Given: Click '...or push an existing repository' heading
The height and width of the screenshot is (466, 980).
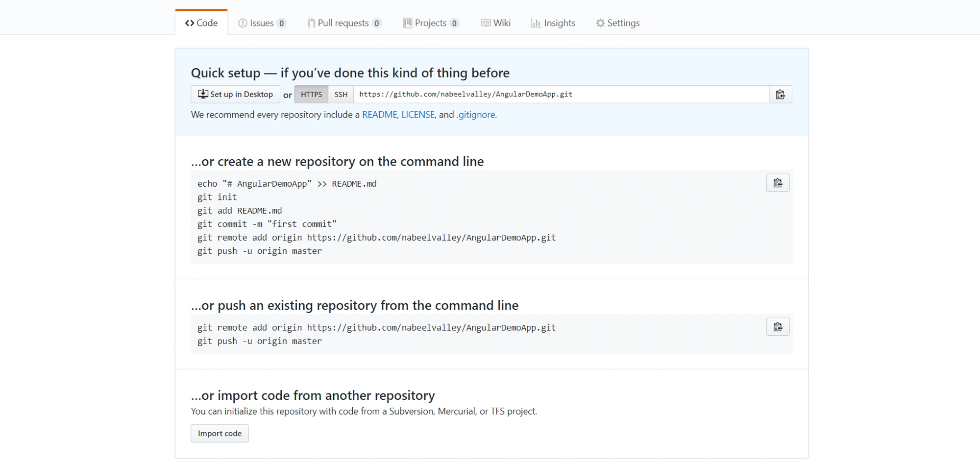Looking at the screenshot, I should click(x=355, y=305).
